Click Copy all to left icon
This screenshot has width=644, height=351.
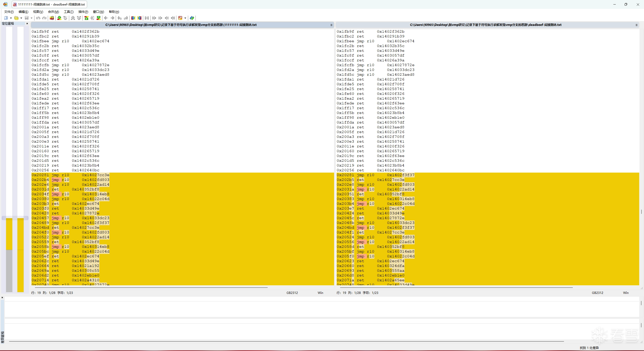click(139, 18)
